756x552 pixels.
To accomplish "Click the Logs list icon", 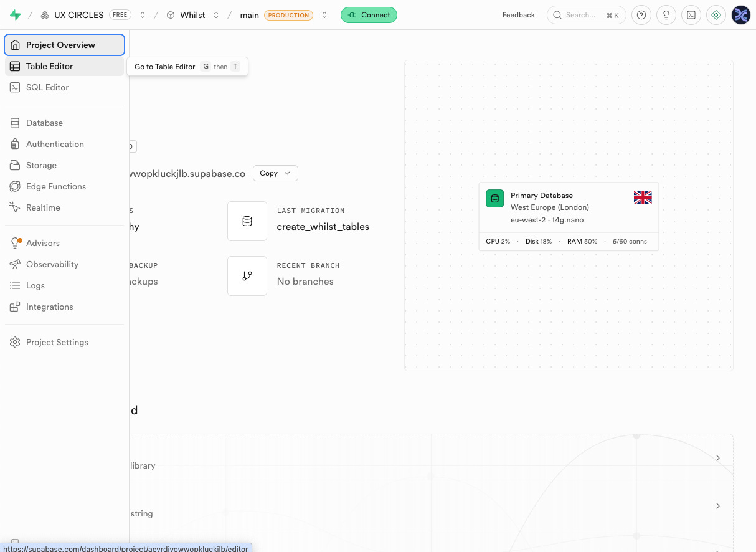I will pos(15,285).
